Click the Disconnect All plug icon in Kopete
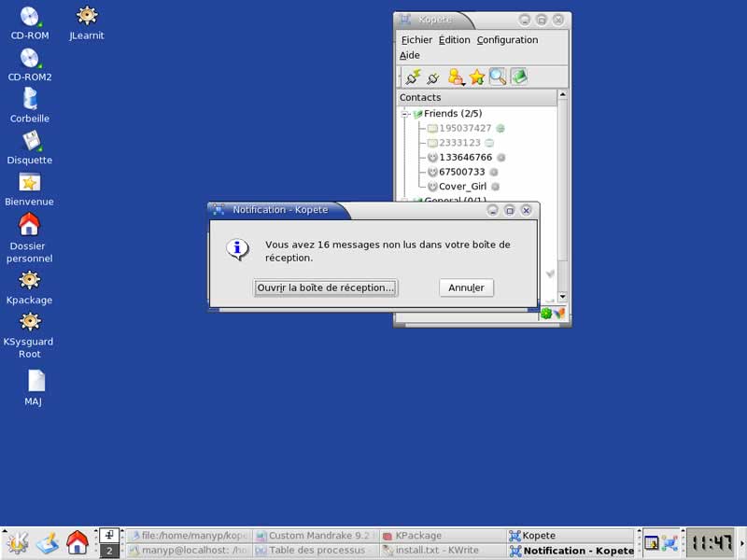Viewport: 747px width, 560px height. 433,77
